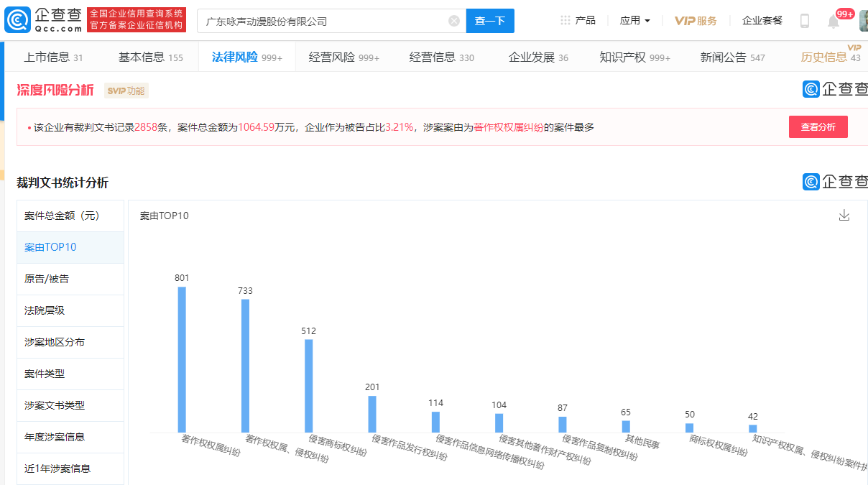Click the 其他民事 axis label
This screenshot has height=485, width=868.
pos(642,442)
